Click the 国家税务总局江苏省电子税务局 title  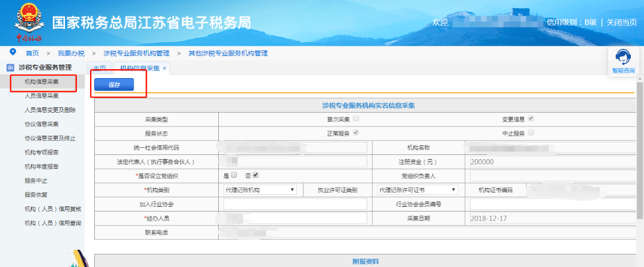point(151,23)
